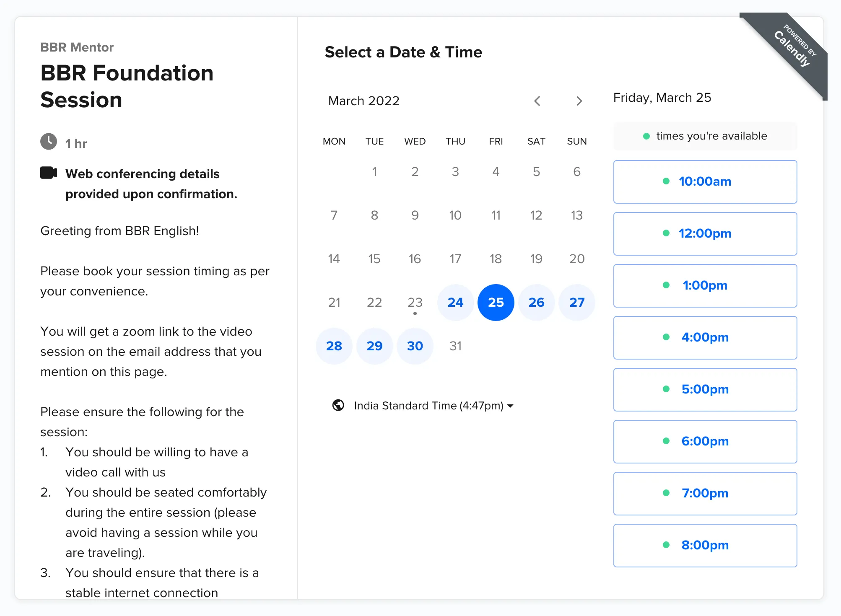Viewport: 841px width, 616px height.
Task: Select Monday March 28 date
Action: click(x=334, y=346)
